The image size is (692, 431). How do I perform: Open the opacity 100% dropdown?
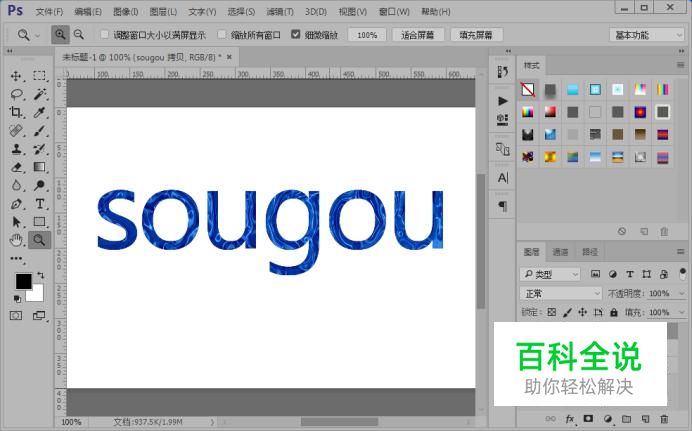tap(681, 293)
